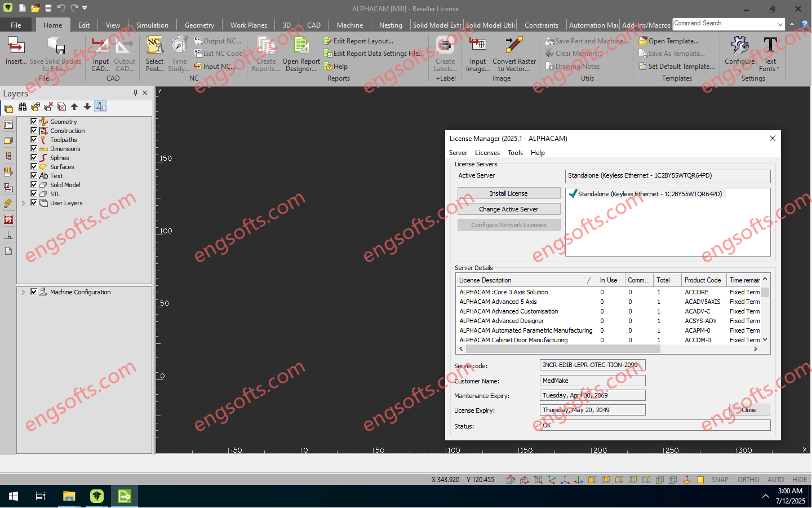The height and width of the screenshot is (508, 812).
Task: Open the Input CAD tool
Action: [101, 54]
